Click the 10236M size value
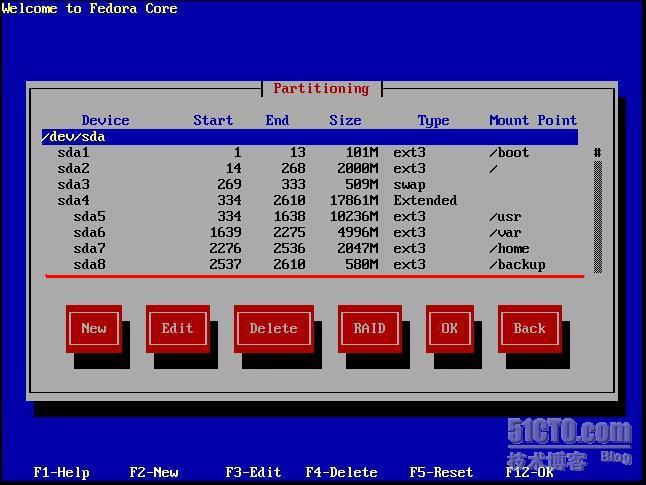The height and width of the screenshot is (485, 646). 354,217
